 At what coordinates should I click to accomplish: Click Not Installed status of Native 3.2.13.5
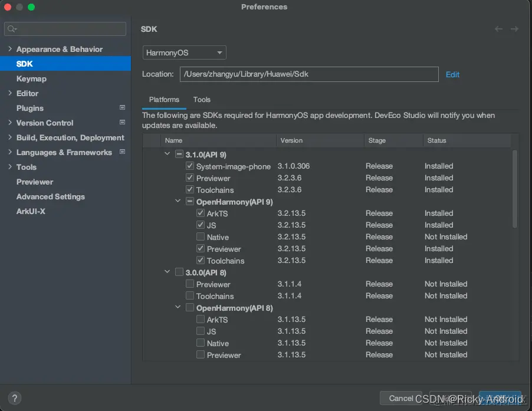(x=446, y=236)
